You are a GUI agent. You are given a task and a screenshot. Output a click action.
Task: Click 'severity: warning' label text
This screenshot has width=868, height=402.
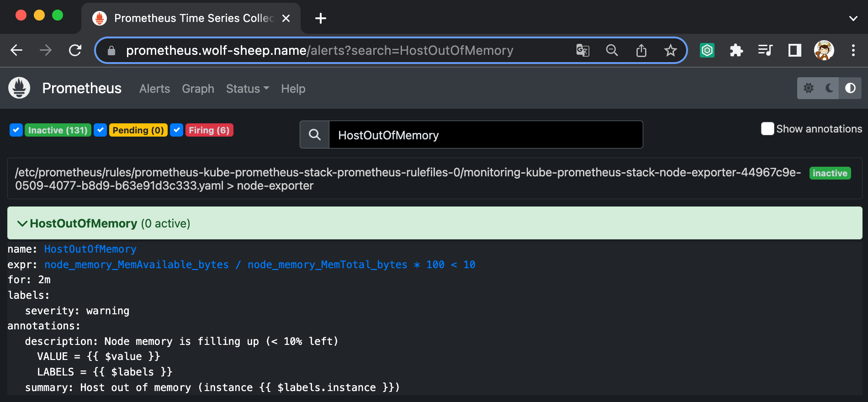(77, 311)
